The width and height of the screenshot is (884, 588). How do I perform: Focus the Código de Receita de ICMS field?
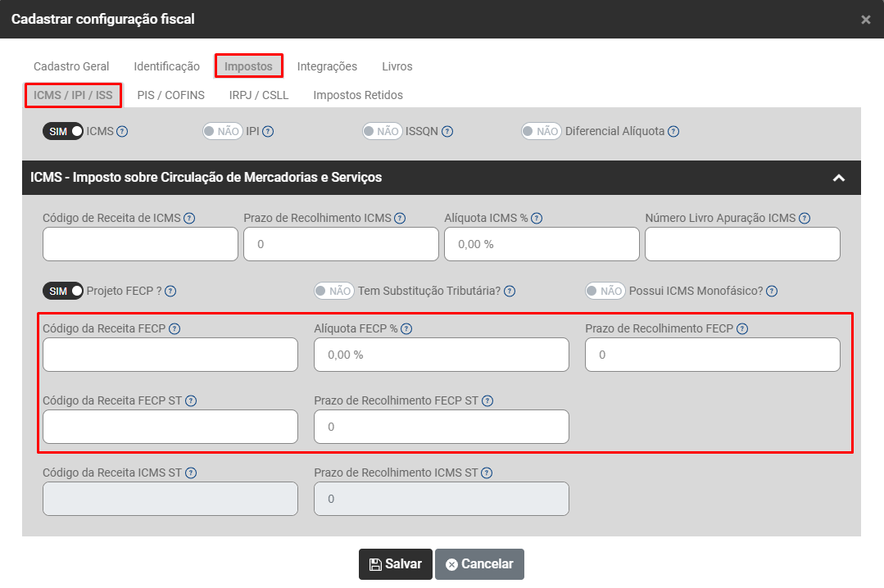[x=140, y=244]
